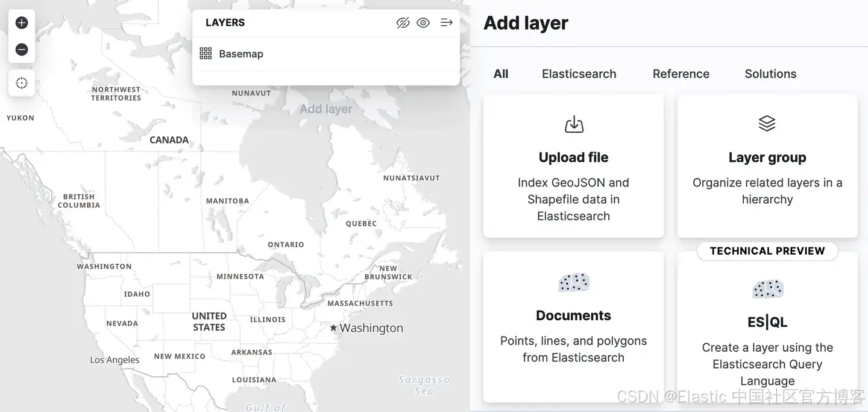868x412 pixels.
Task: Select the All tab
Action: [501, 74]
